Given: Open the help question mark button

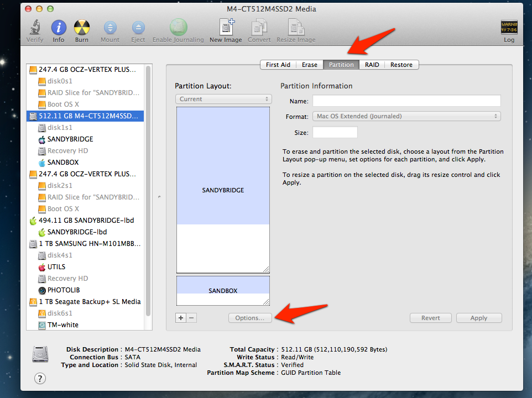Looking at the screenshot, I should 40,378.
